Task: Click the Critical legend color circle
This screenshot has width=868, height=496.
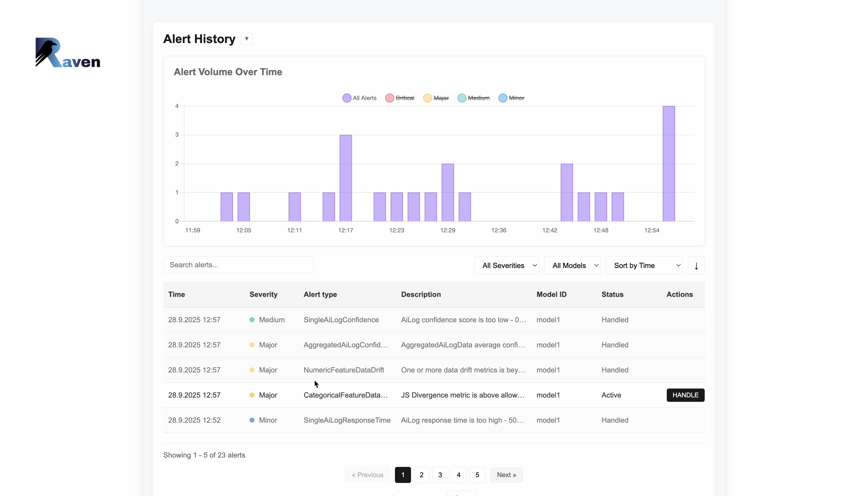Action: [x=389, y=98]
